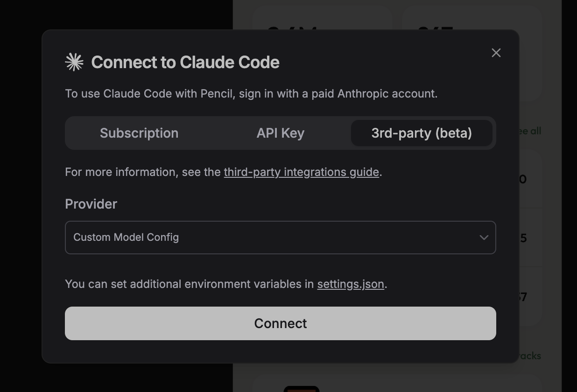The height and width of the screenshot is (392, 577).
Task: Select the dark thumbnail below the dialog
Action: (x=302, y=389)
